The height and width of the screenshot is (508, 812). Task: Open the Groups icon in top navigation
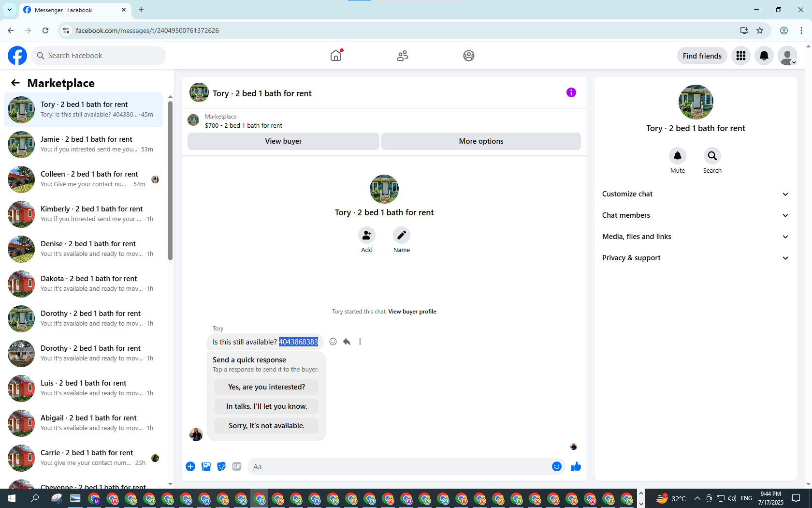[x=469, y=56]
